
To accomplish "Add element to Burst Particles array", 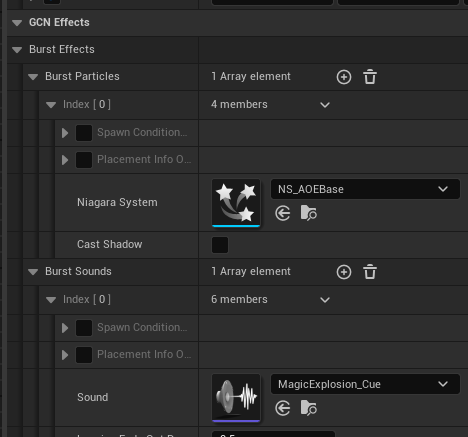I will pos(344,77).
